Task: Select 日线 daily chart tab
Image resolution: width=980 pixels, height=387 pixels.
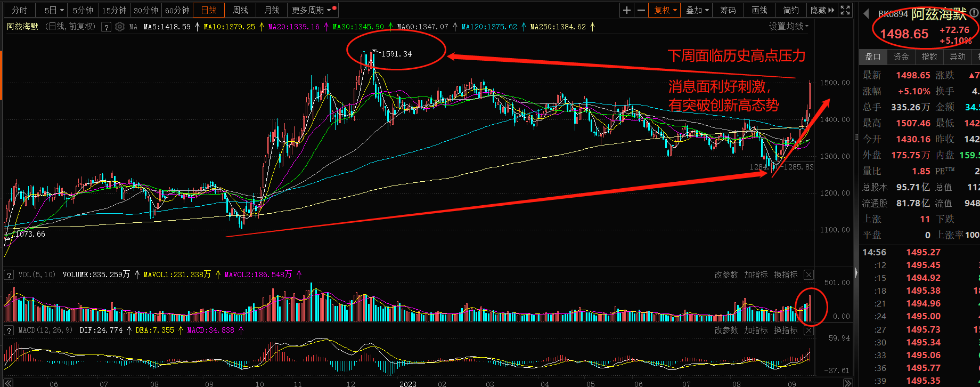Action: pos(209,10)
